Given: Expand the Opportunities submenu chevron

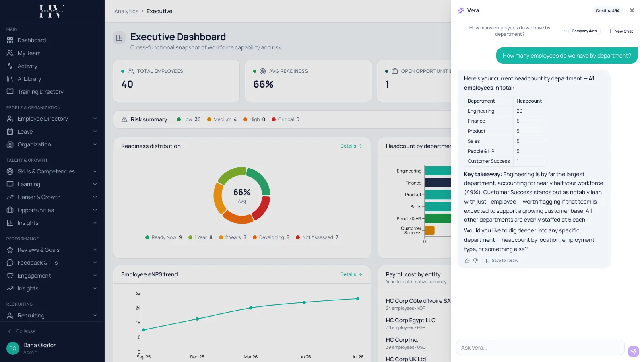Looking at the screenshot, I should (95, 210).
